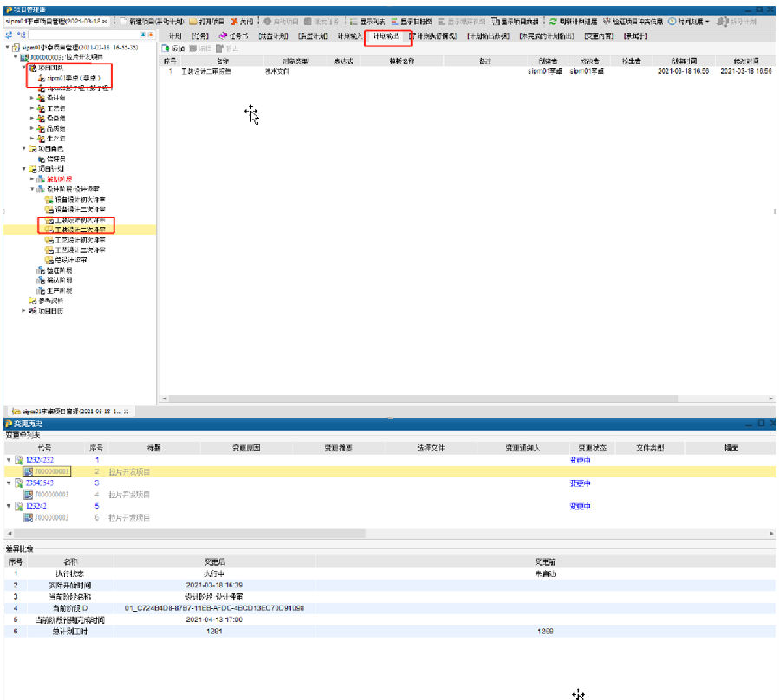Click the 关闭 toolbar icon
This screenshot has height=700, width=780.
coord(235,21)
